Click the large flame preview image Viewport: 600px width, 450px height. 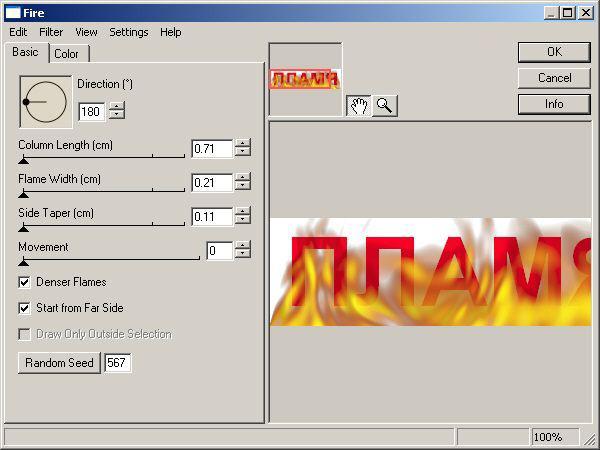(x=430, y=272)
